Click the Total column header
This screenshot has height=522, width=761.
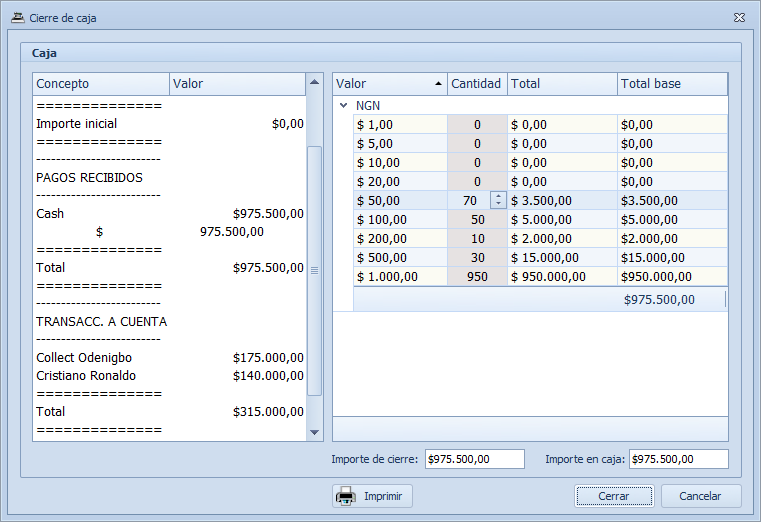pyautogui.click(x=561, y=84)
